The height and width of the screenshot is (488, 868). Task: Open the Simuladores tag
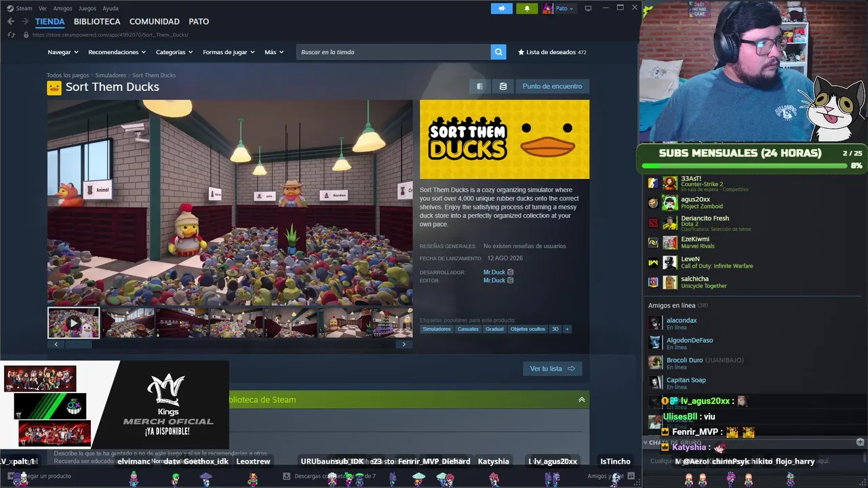(x=437, y=329)
